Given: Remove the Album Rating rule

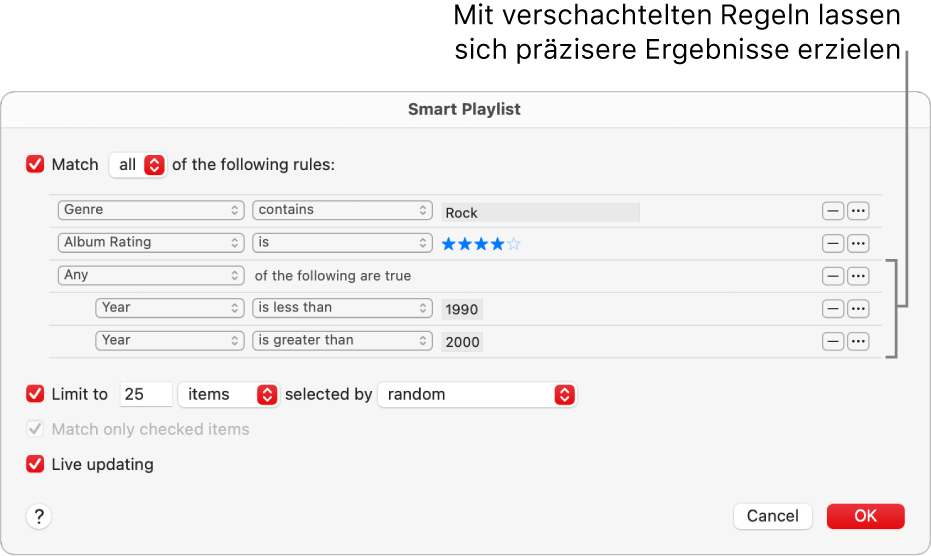Looking at the screenshot, I should 832,244.
